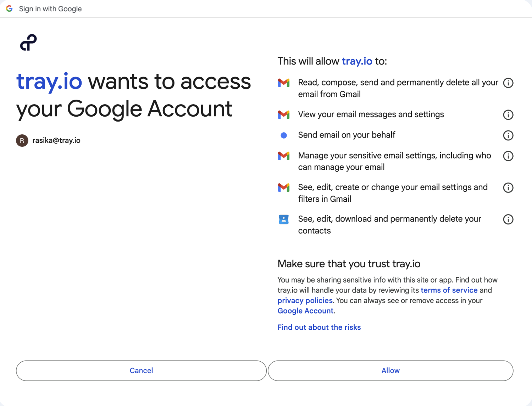Open the "privacy policies" link
This screenshot has width=532, height=406.
pyautogui.click(x=305, y=301)
